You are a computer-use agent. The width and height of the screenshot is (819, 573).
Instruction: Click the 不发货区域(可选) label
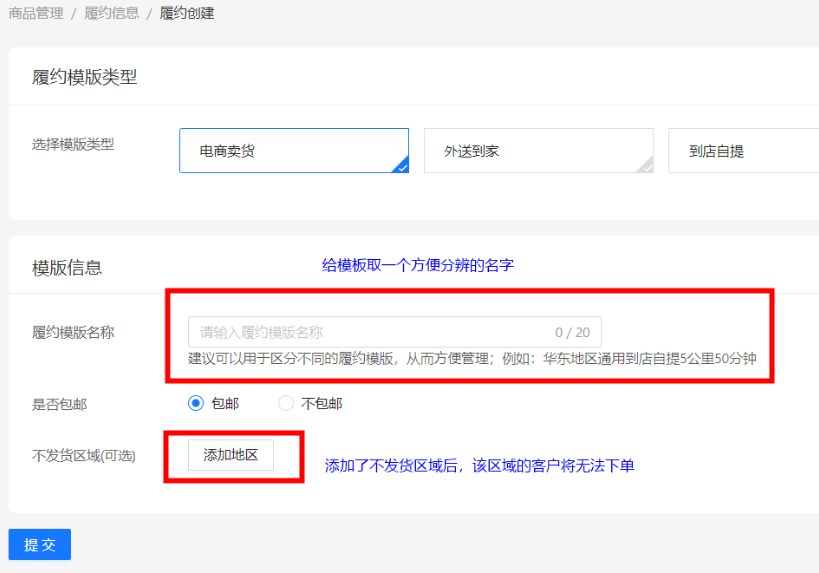click(84, 455)
